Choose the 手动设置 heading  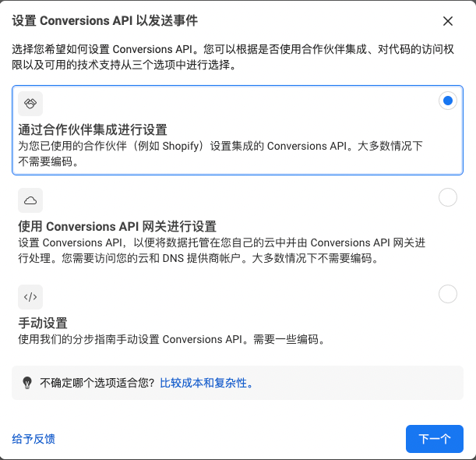[43, 323]
